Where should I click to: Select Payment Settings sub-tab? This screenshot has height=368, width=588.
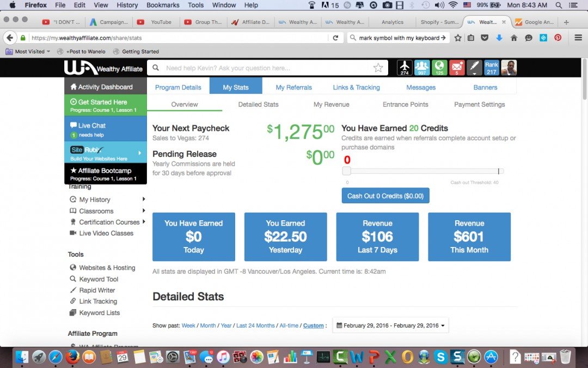point(479,104)
